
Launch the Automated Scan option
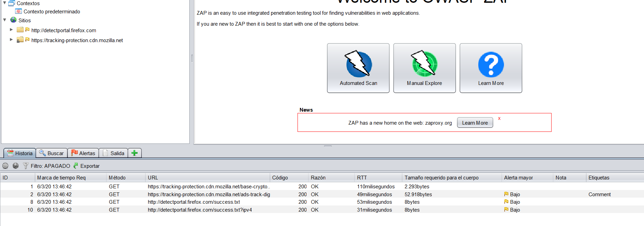click(x=358, y=68)
